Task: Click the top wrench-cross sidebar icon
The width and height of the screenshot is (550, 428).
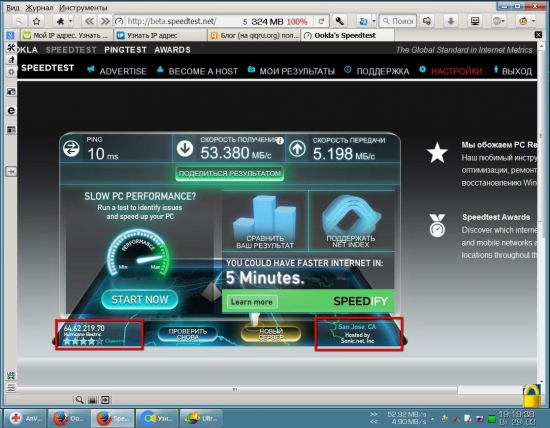Action: 11,48
